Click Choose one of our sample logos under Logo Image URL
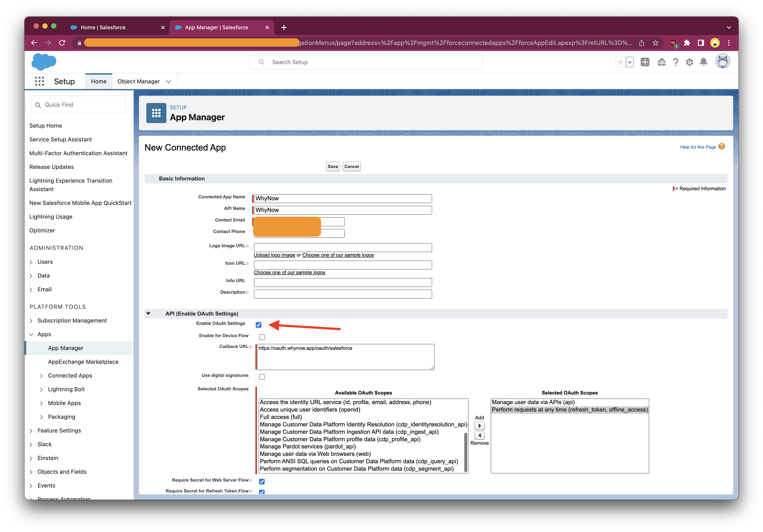 point(338,255)
